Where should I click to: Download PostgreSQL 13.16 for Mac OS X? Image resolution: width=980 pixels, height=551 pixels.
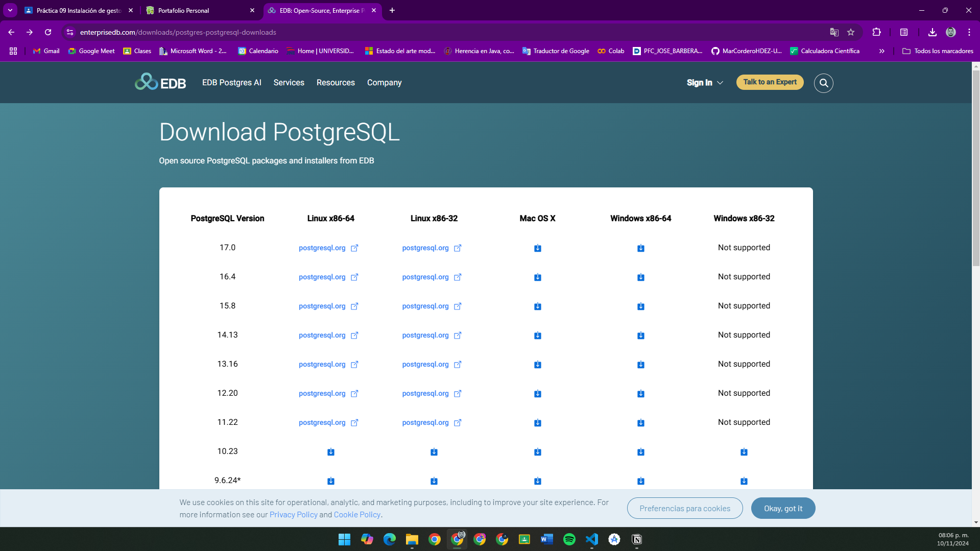coord(538,365)
